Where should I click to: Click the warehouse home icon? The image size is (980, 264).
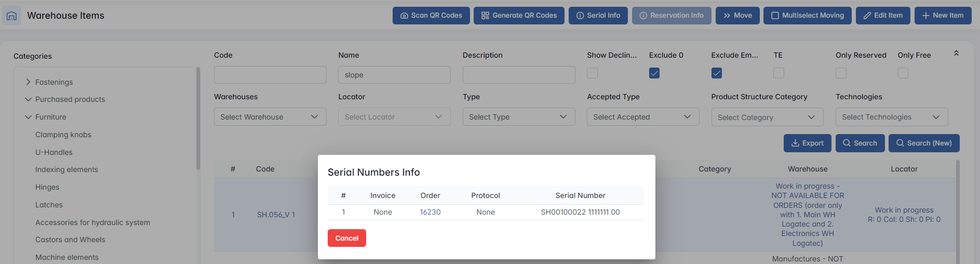(11, 16)
